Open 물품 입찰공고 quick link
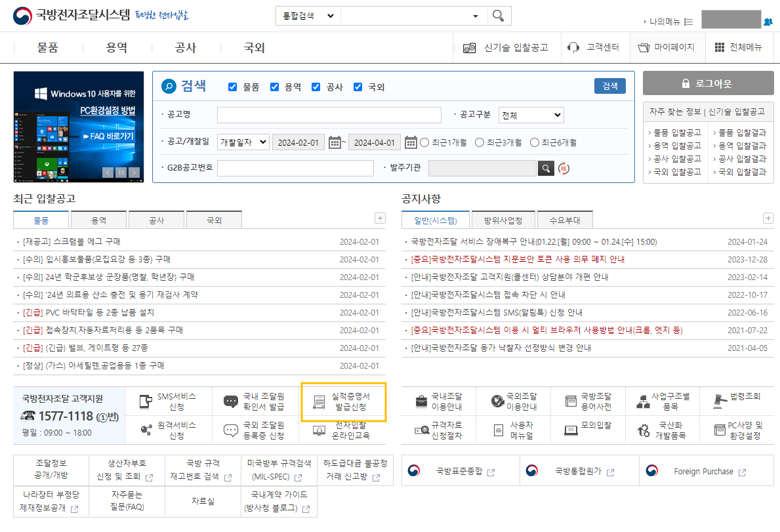 point(677,133)
